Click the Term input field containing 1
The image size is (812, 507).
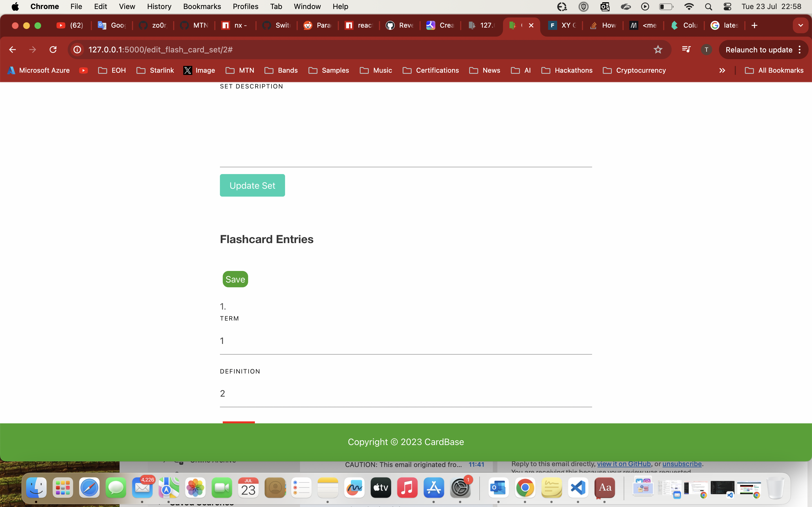point(405,341)
